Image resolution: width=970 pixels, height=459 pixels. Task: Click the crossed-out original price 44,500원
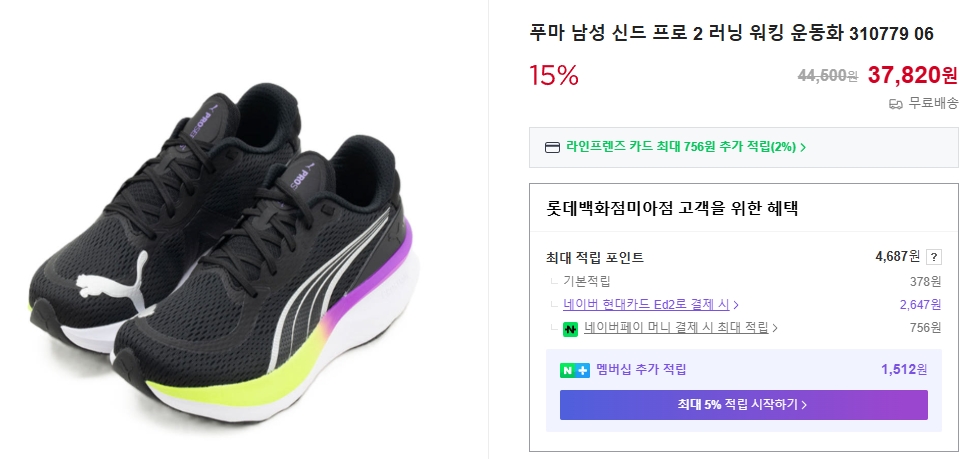click(x=827, y=76)
